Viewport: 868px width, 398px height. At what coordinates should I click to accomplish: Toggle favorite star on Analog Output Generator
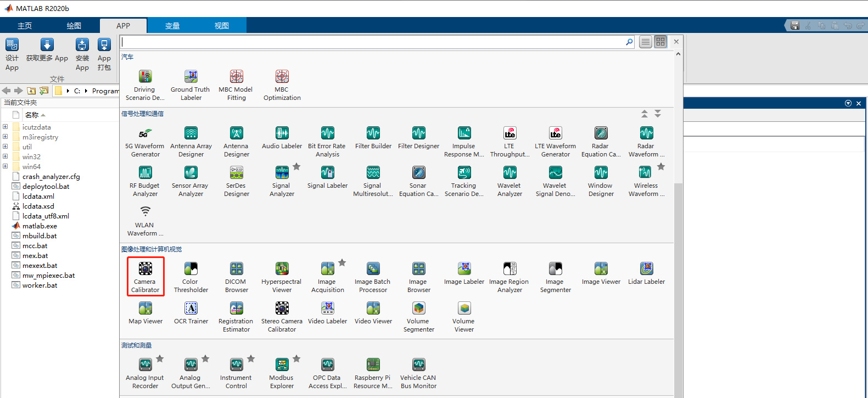[x=205, y=358]
